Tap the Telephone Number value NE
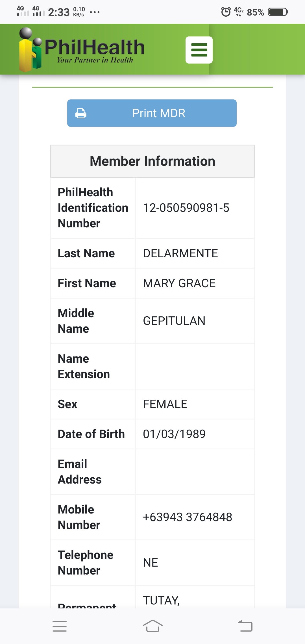Screen dimensions: 305x644 click(x=151, y=563)
